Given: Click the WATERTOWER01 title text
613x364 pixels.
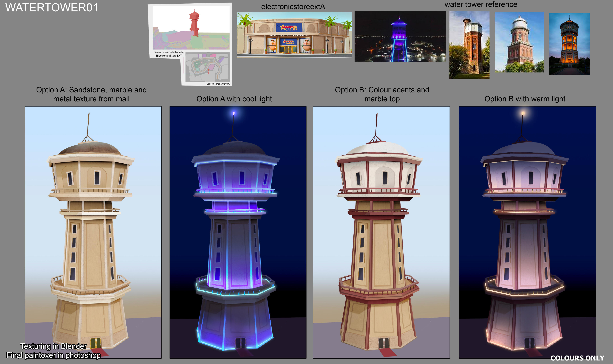Looking at the screenshot, I should click(52, 8).
